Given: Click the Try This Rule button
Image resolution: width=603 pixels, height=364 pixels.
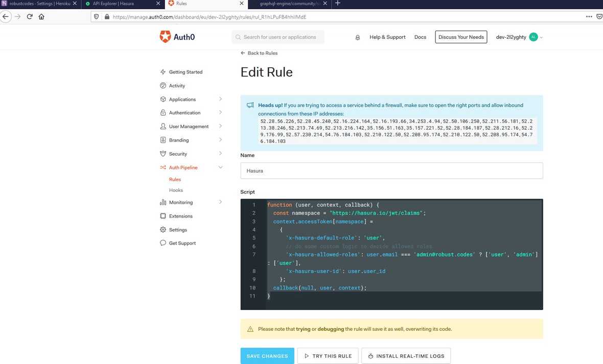Looking at the screenshot, I should [x=327, y=355].
